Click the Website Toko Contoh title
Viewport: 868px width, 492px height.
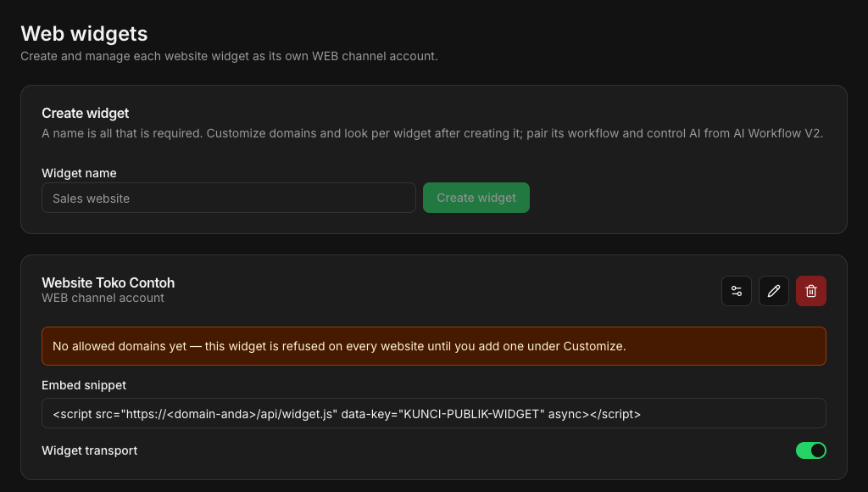pyautogui.click(x=108, y=282)
